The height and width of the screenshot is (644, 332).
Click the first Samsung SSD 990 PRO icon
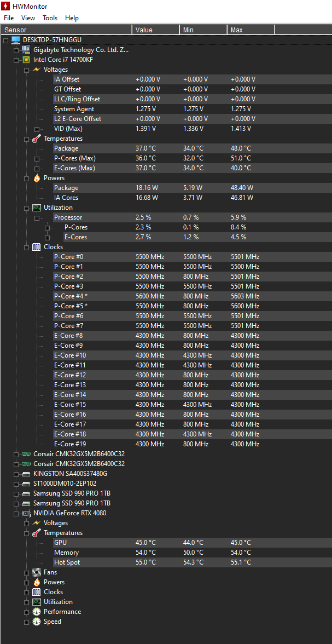pos(26,493)
